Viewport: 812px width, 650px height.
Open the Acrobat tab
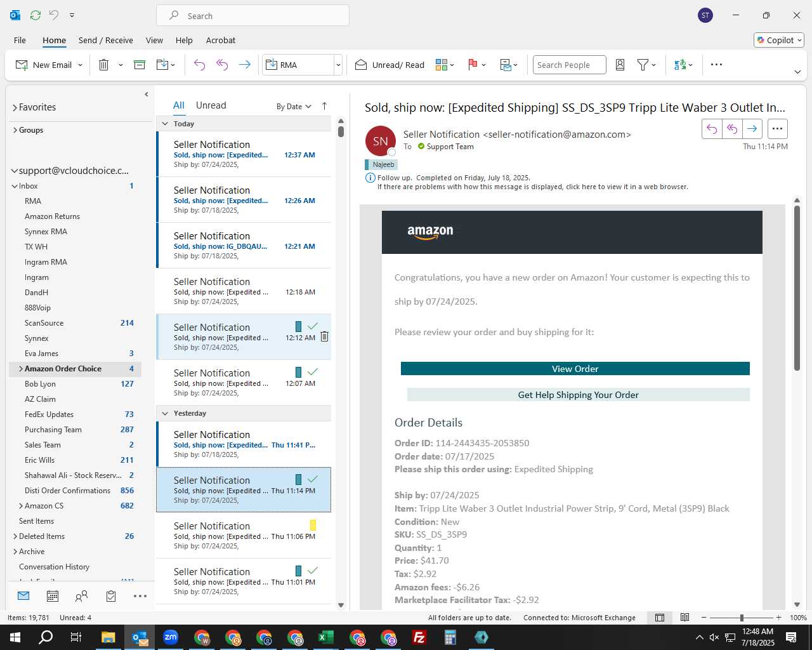[x=221, y=40]
